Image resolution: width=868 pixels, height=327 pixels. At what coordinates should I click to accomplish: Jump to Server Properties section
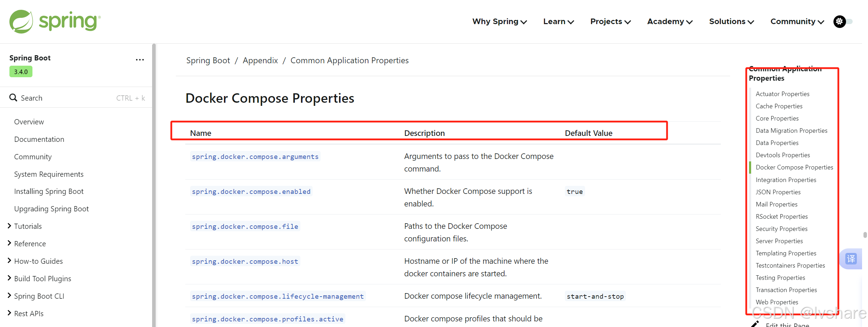779,241
